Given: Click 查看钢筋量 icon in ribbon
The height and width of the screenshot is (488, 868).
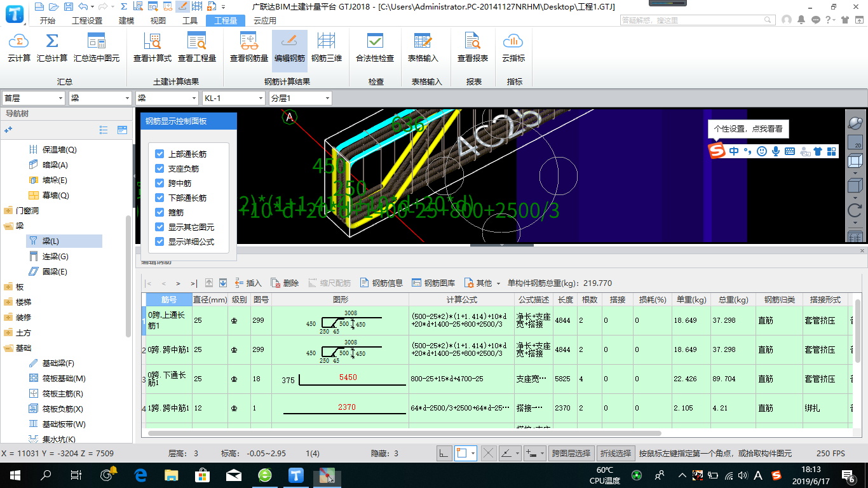Looking at the screenshot, I should (249, 43).
